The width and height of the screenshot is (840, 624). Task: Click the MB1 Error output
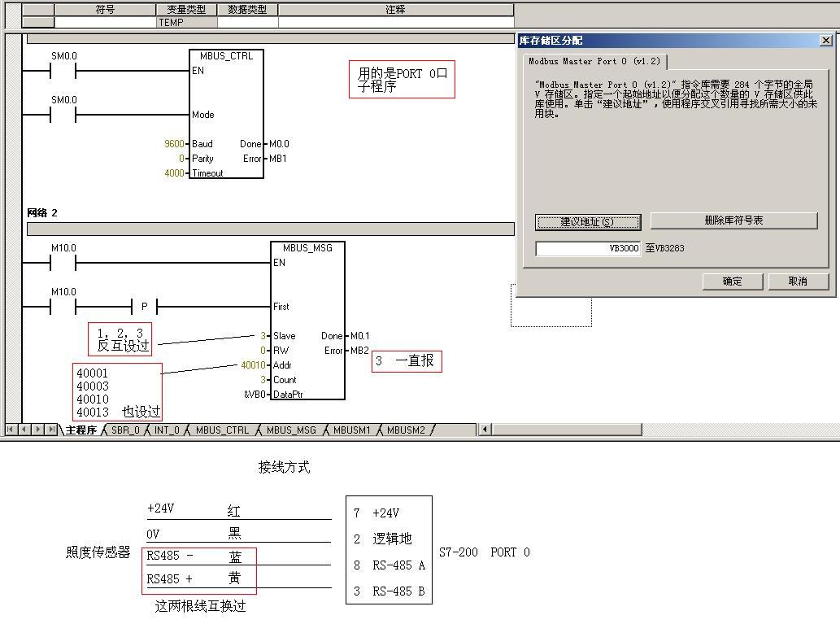click(x=278, y=159)
